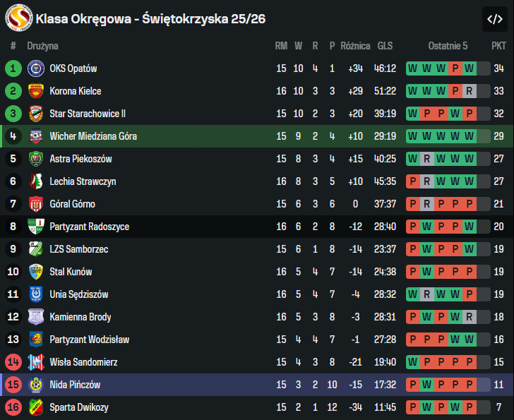Click the PKT column header
514x420 pixels.
coord(498,46)
